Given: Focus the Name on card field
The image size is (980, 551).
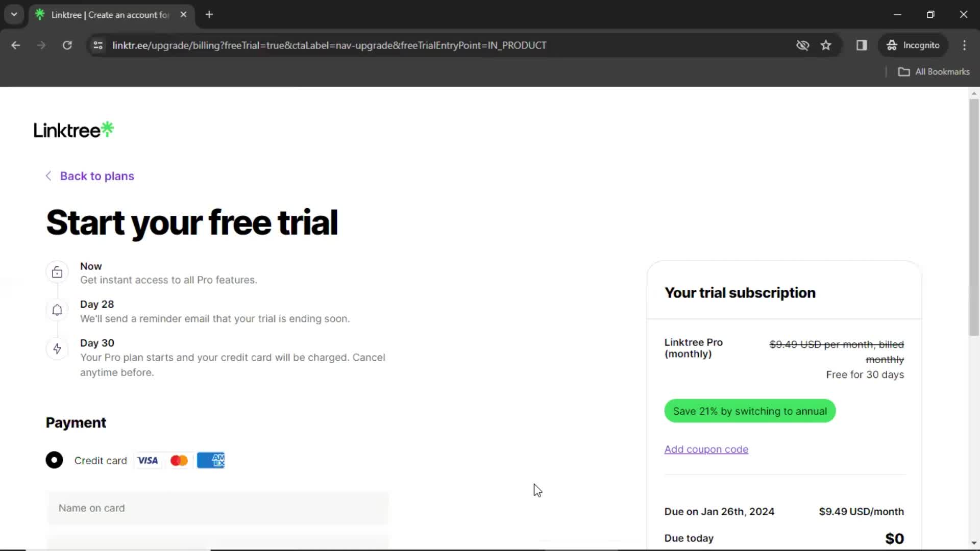Looking at the screenshot, I should [x=218, y=508].
